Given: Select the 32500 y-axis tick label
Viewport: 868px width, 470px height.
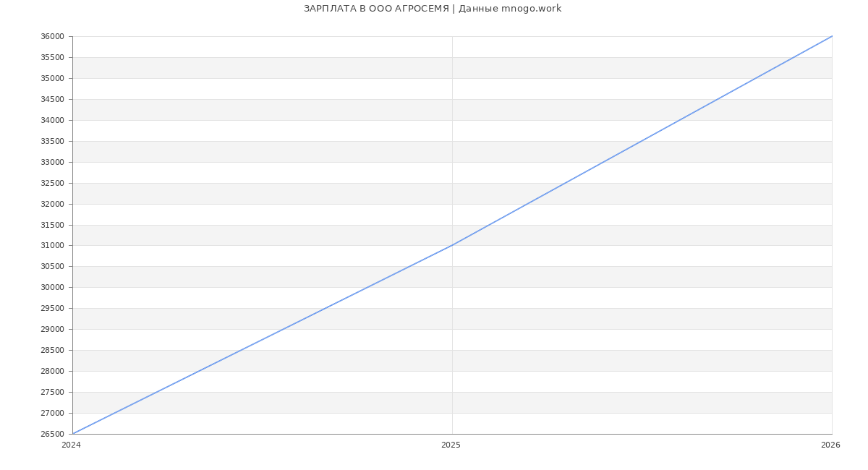Looking at the screenshot, I should [x=52, y=183].
